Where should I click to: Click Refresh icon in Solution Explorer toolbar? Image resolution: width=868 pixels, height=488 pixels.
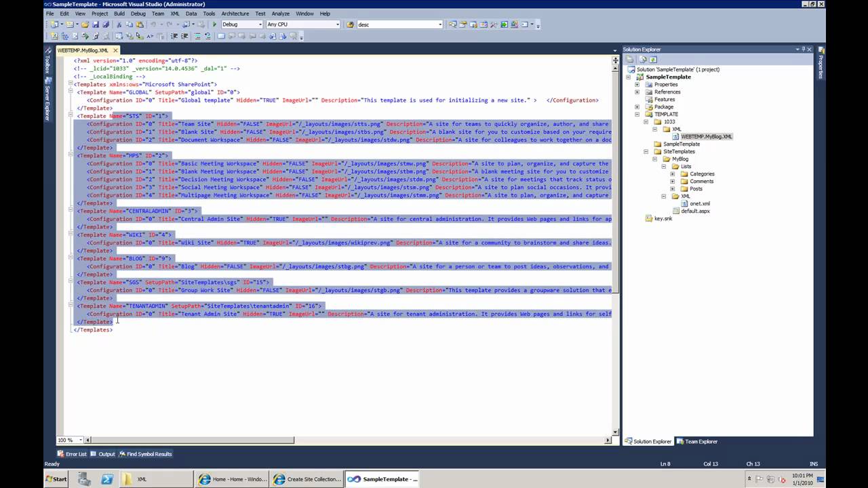pyautogui.click(x=653, y=60)
